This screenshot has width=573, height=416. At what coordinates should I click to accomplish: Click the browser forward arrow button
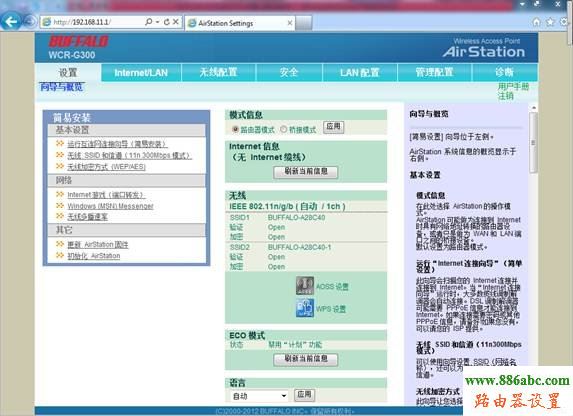pyautogui.click(x=30, y=22)
